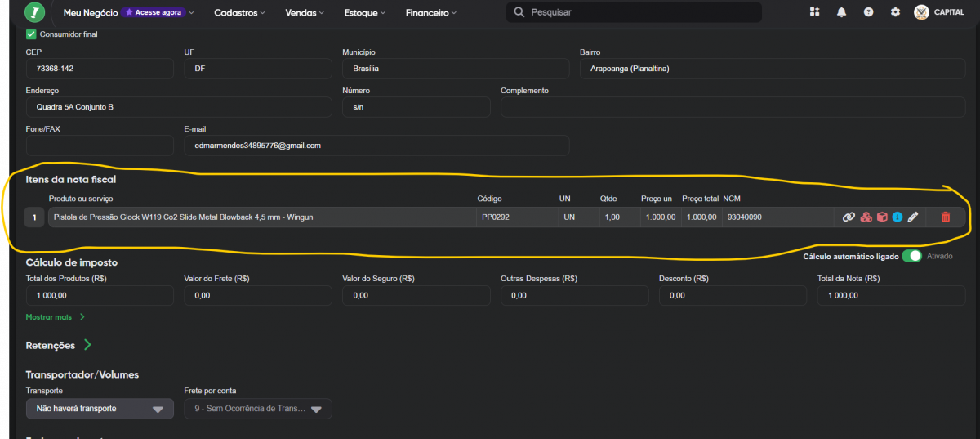This screenshot has height=439, width=980.
Task: Edit the item with the pencil icon
Action: (913, 217)
